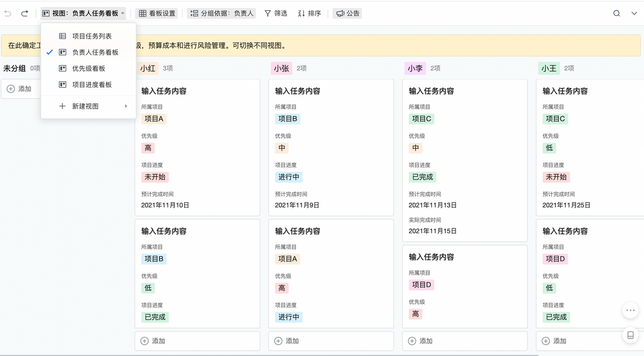Expand the top-right chevron down arrow
This screenshot has height=356, width=644.
tap(634, 13)
